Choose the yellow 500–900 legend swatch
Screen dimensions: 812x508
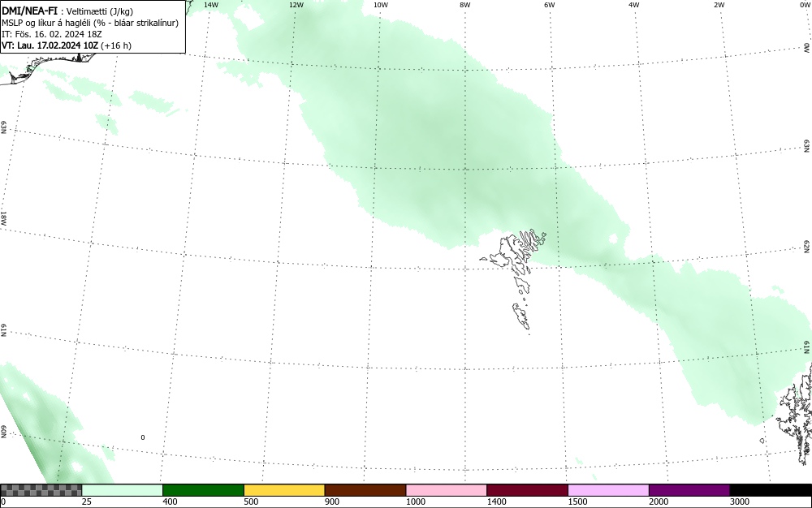(284, 490)
